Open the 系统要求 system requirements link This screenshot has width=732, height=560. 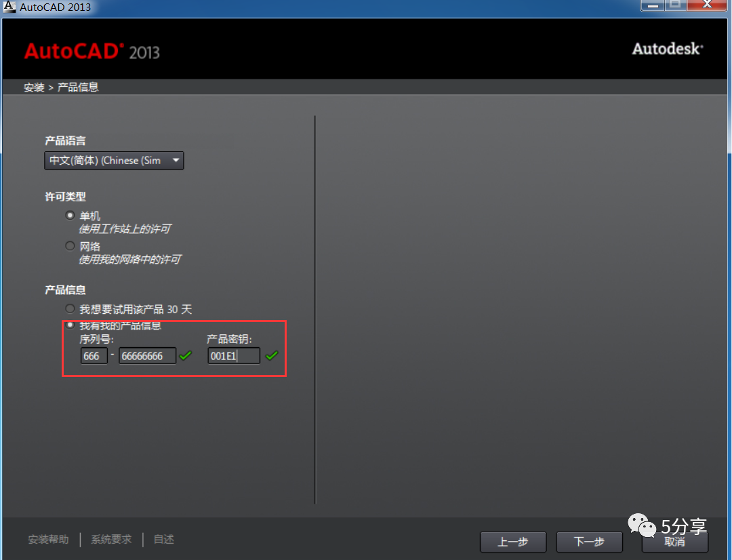[111, 540]
